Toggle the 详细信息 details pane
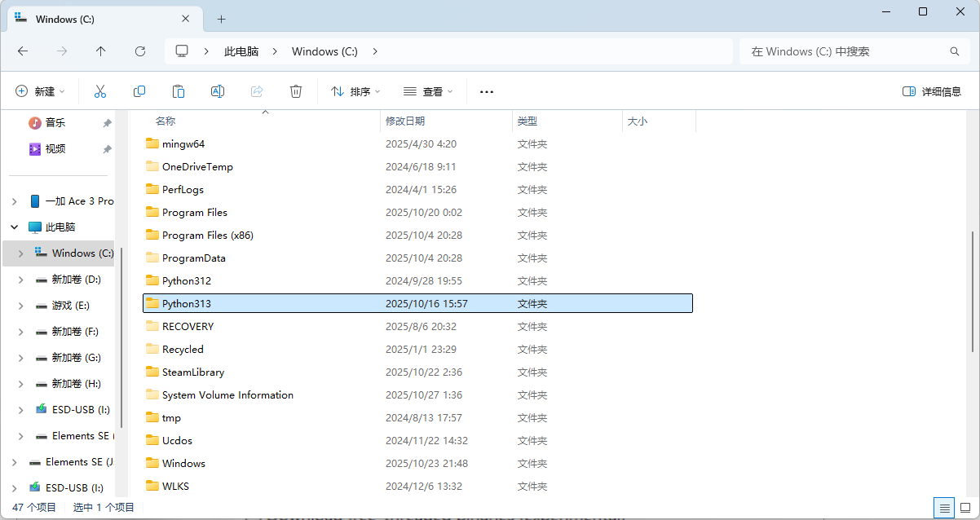 coord(932,91)
